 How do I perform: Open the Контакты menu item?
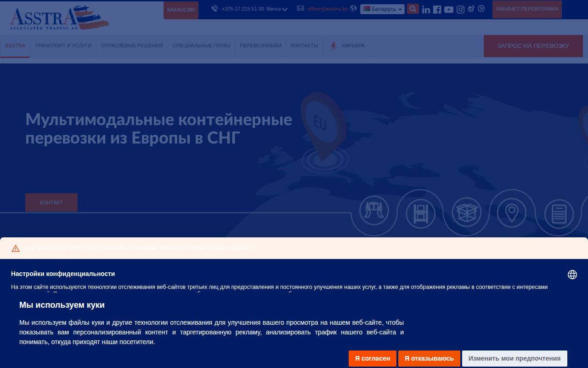(304, 46)
